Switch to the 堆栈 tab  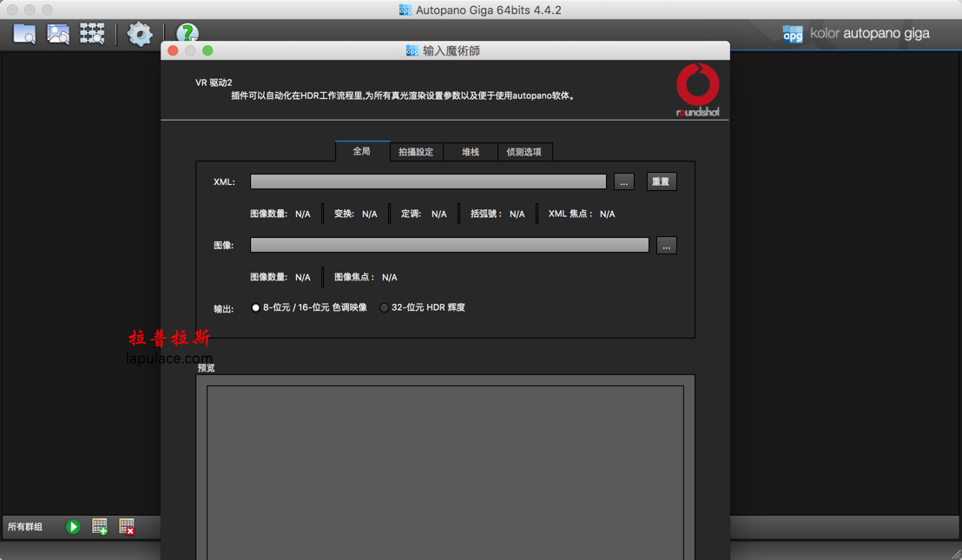[470, 151]
